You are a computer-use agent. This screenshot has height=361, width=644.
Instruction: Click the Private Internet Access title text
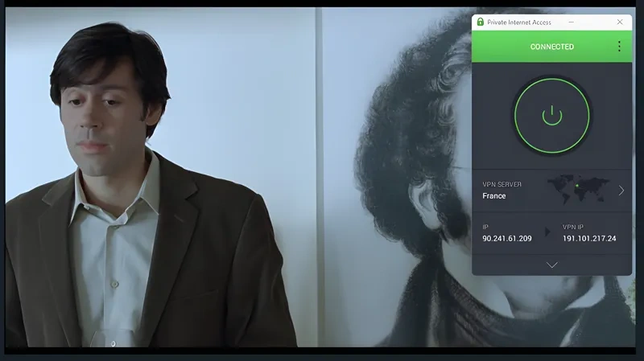(519, 22)
